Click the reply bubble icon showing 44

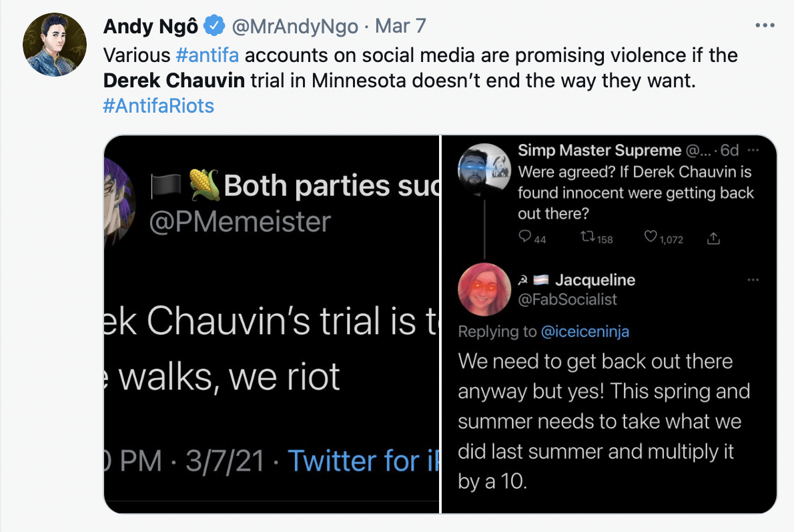click(525, 237)
